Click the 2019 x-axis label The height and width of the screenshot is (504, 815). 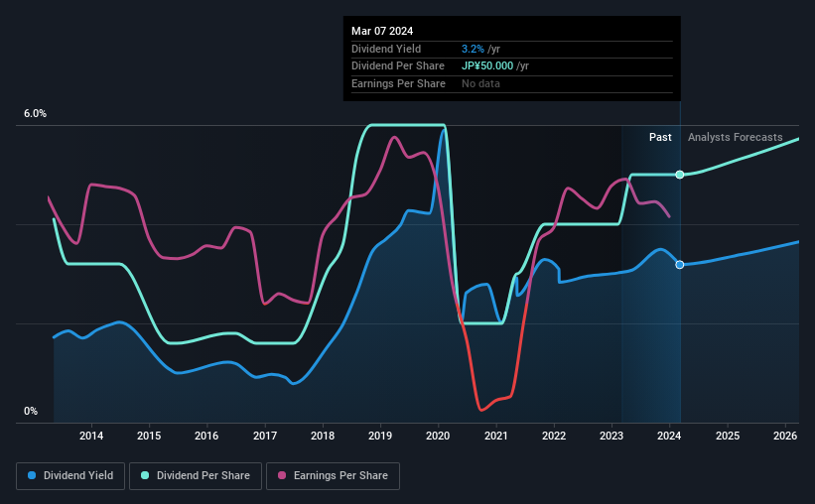click(x=380, y=436)
